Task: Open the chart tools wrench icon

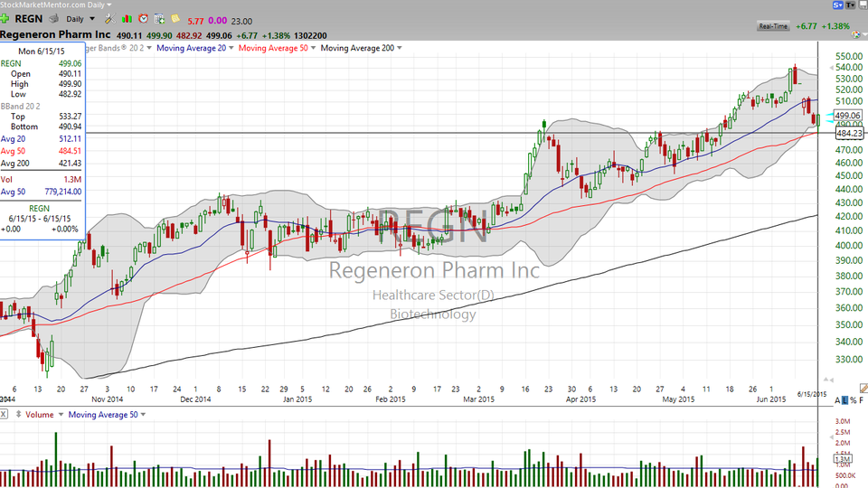Action: coord(109,19)
